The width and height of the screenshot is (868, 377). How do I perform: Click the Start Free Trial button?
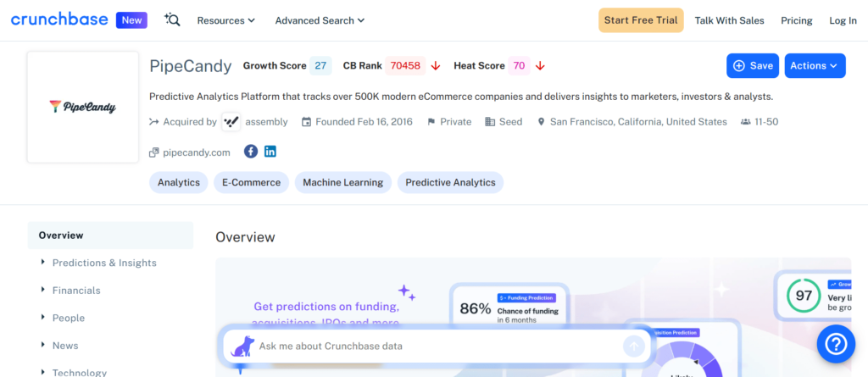[641, 20]
